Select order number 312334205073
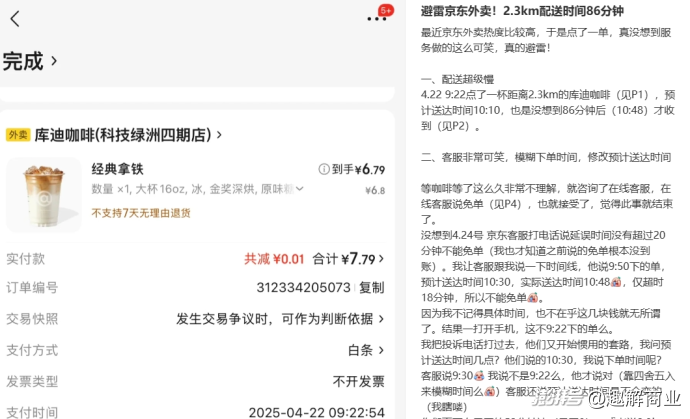The width and height of the screenshot is (690, 419). point(304,287)
